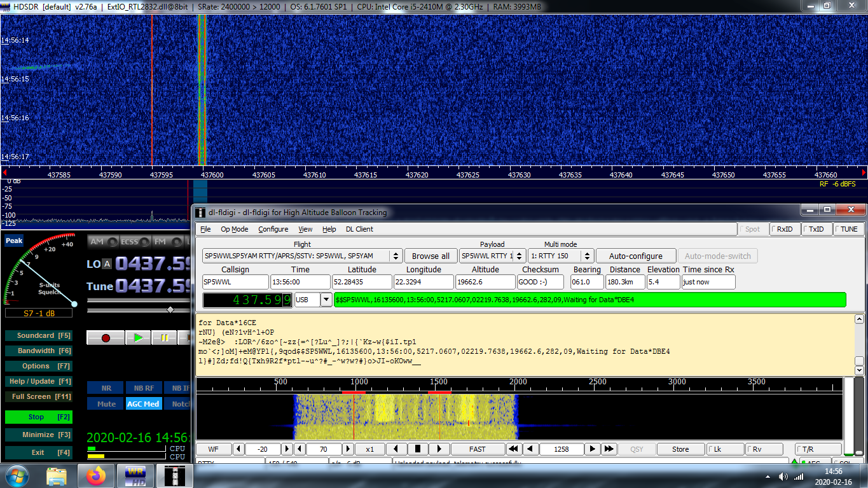Click HDSDR volume slider diamond handle
Screen dimensions: 868x488
(x=170, y=310)
